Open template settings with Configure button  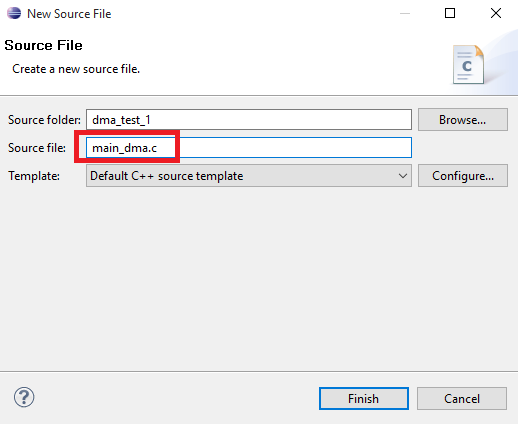click(x=463, y=176)
